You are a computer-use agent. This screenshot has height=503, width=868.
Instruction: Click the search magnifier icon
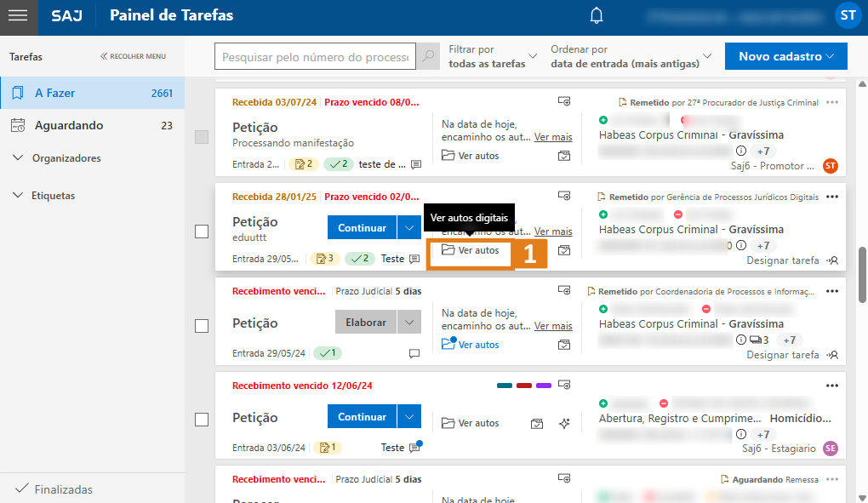click(x=430, y=57)
